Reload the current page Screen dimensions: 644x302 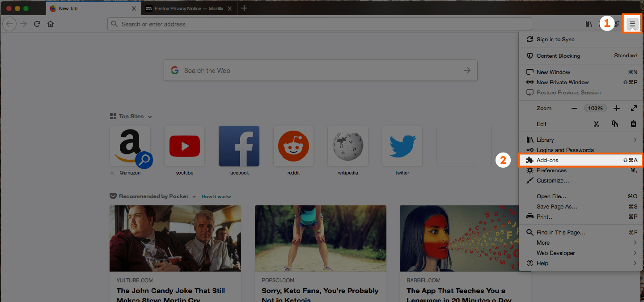(37, 24)
